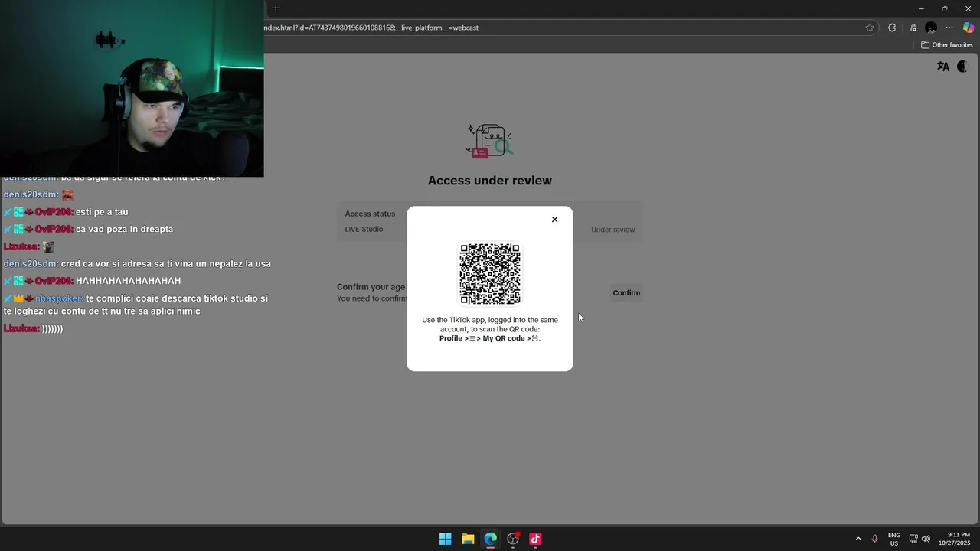Close the QR code dialog
The width and height of the screenshot is (980, 551).
(x=554, y=220)
